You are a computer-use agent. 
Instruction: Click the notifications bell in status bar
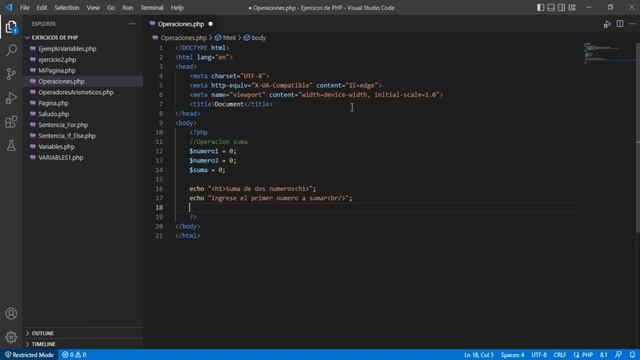(x=632, y=355)
